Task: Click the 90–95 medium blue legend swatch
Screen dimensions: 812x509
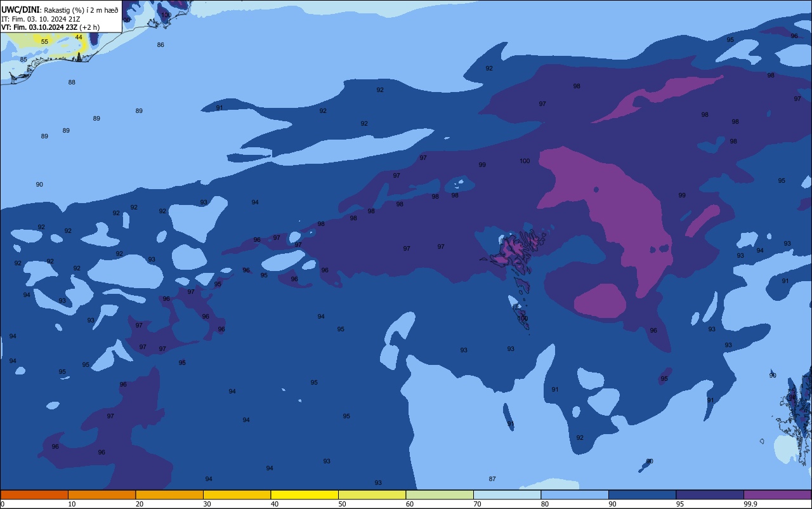Action: (x=642, y=494)
